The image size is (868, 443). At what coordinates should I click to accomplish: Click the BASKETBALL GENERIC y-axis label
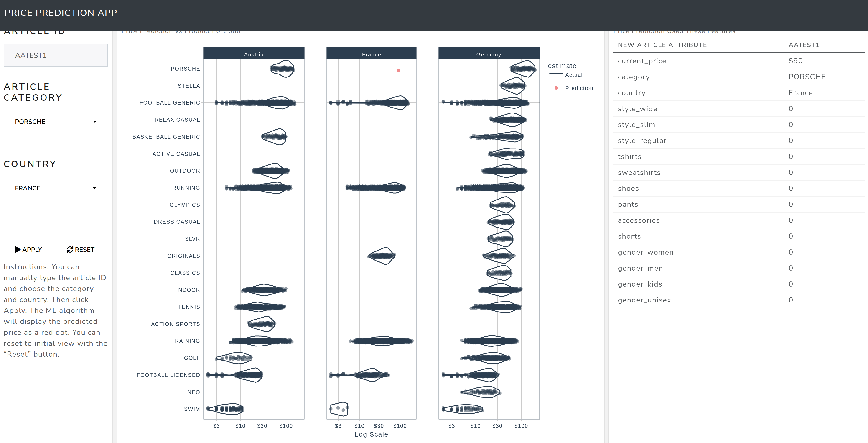point(166,137)
